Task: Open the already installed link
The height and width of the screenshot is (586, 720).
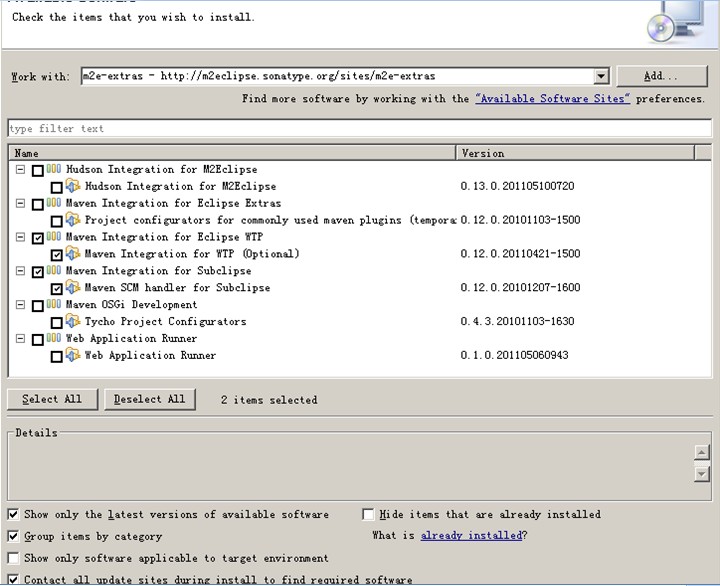Action: (472, 535)
